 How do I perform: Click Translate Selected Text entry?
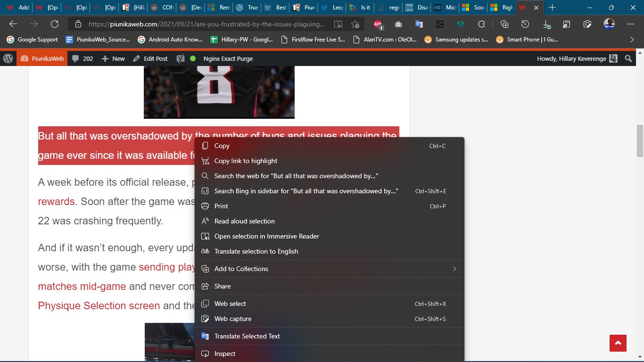pos(330,337)
